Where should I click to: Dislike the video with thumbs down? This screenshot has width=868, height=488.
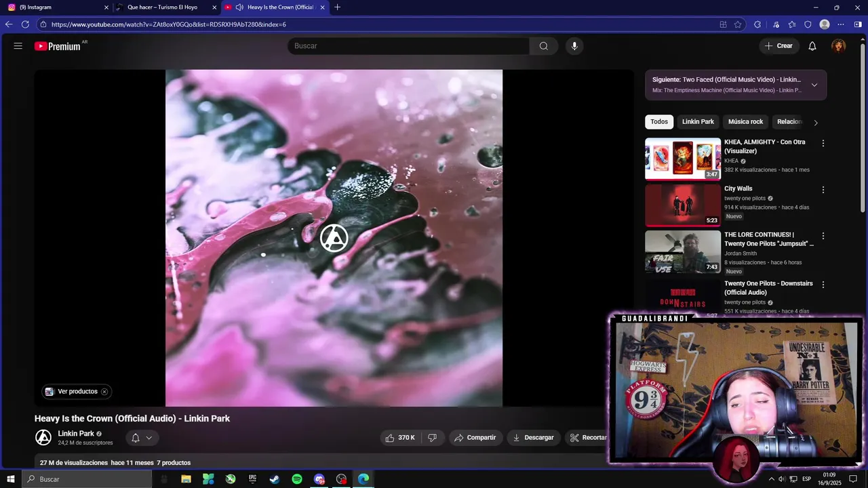[x=433, y=438]
